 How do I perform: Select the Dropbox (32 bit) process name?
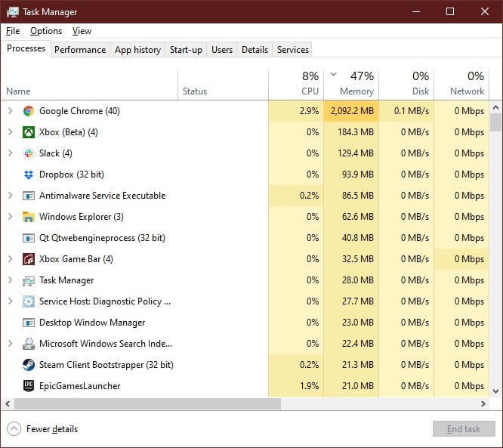point(72,175)
